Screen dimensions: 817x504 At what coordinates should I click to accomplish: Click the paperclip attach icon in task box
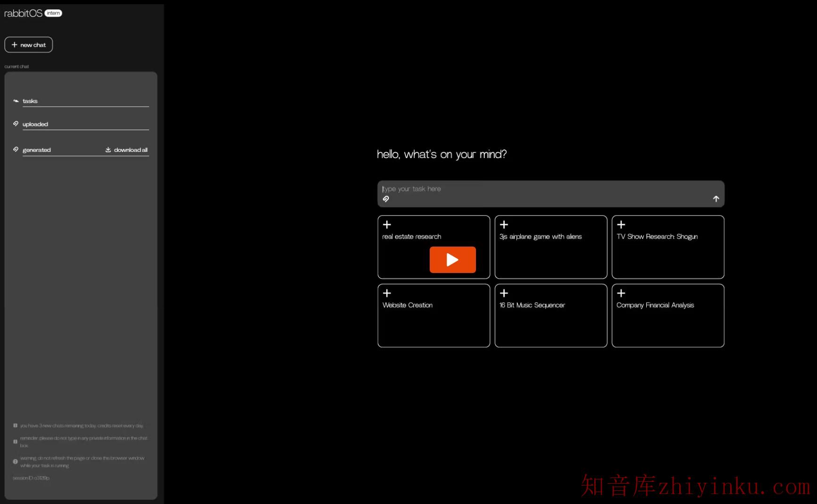pos(386,199)
